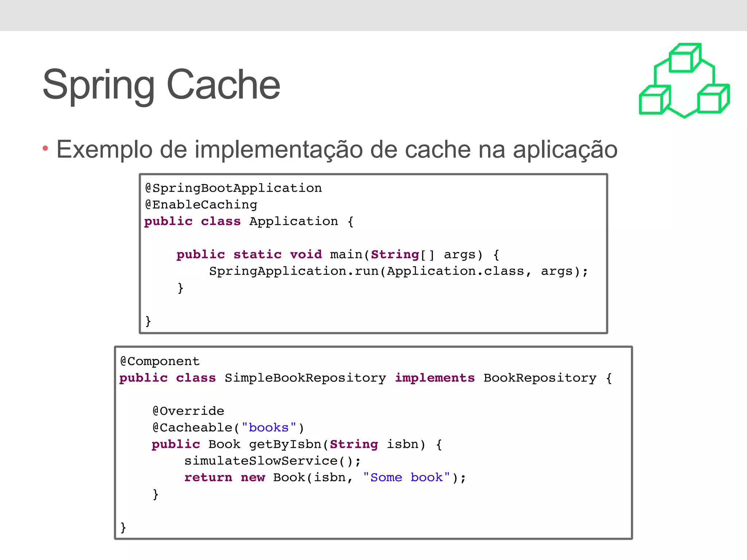The height and width of the screenshot is (560, 747).
Task: Click the 'simulateSlowService();' line
Action: pyautogui.click(x=272, y=461)
